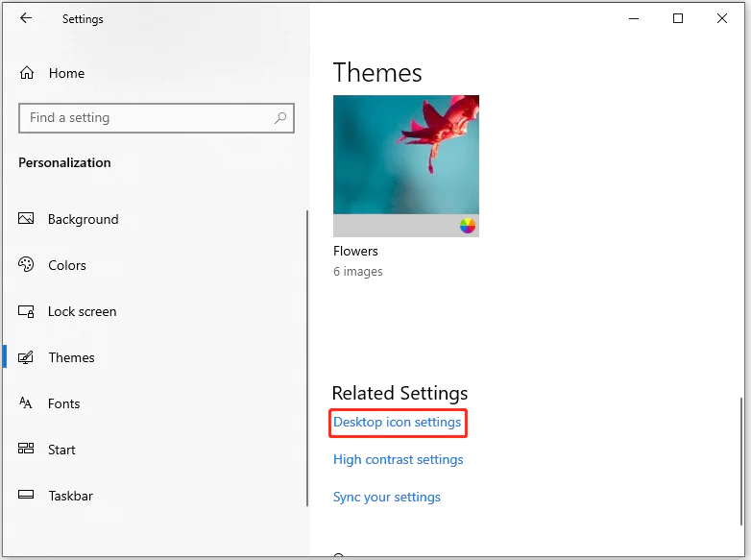
Task: Maximize the Settings window
Action: pyautogui.click(x=678, y=18)
